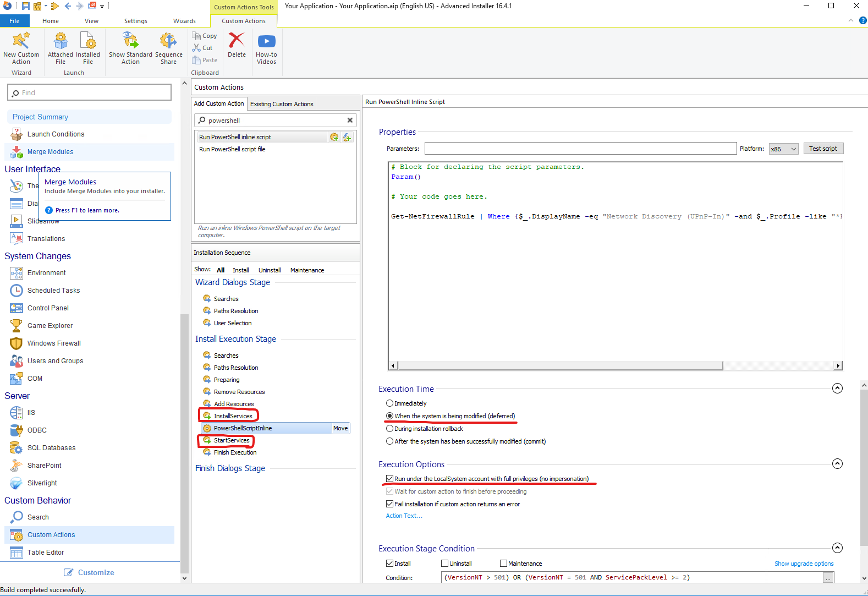Select Immediately execution time

coord(389,403)
